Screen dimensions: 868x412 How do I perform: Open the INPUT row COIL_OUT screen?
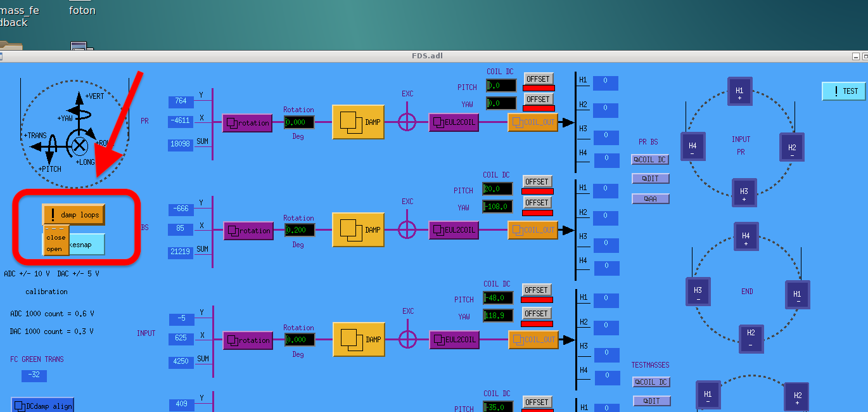[533, 340]
